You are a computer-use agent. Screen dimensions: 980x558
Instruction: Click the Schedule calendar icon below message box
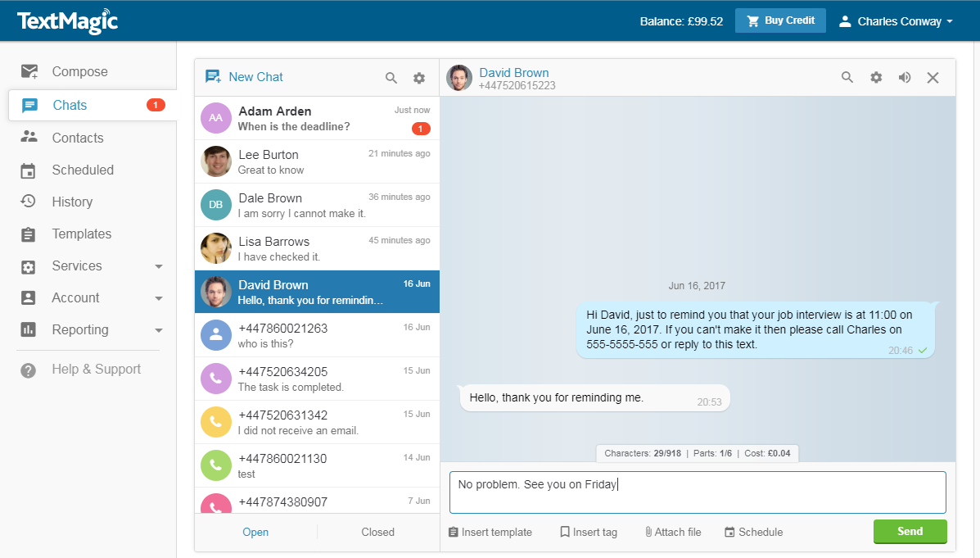click(x=729, y=533)
